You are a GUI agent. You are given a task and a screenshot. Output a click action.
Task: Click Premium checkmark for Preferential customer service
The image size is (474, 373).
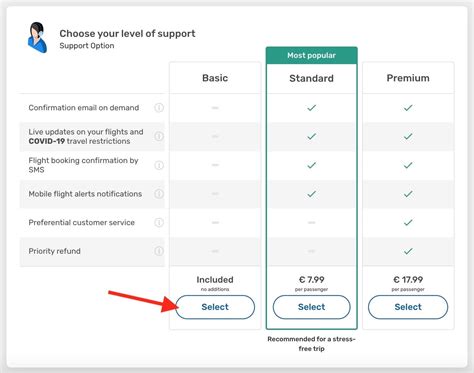pos(408,222)
